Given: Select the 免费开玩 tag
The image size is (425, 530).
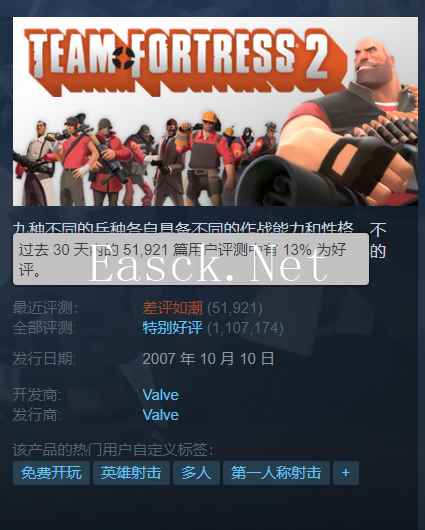Looking at the screenshot, I should (x=51, y=473).
